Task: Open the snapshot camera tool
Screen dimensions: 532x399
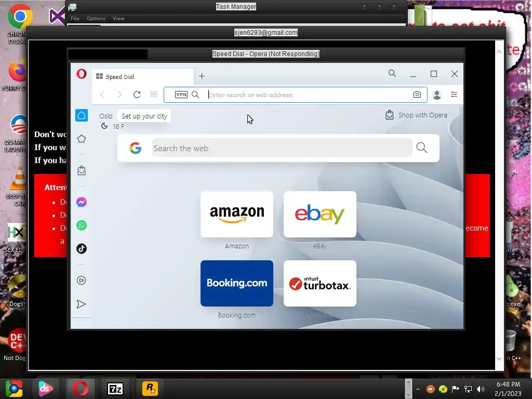Action: coord(417,95)
